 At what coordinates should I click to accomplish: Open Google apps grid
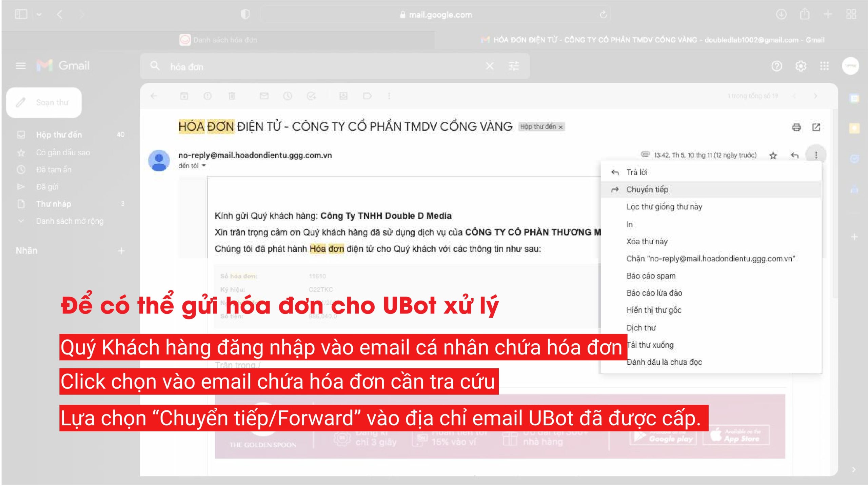point(824,66)
